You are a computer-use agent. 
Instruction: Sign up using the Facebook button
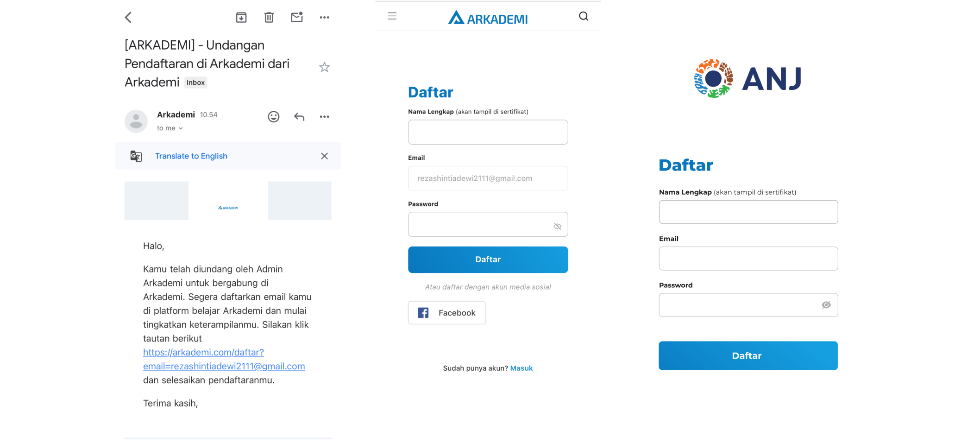(x=447, y=313)
